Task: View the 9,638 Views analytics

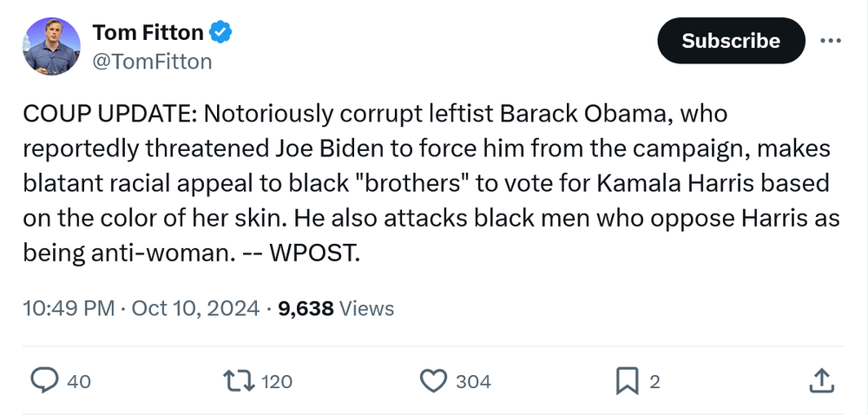Action: point(336,308)
